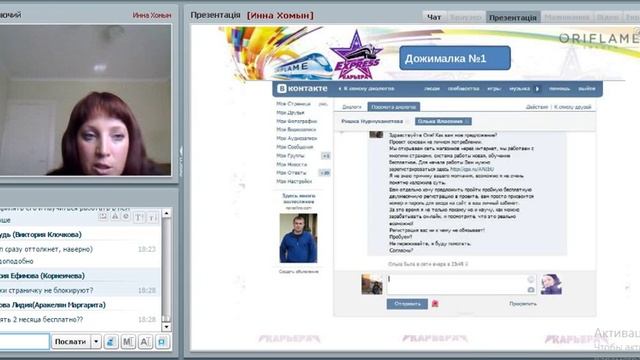Click the VKontakte logo in the slide
Viewport: 640px width, 360px height.
(x=302, y=88)
